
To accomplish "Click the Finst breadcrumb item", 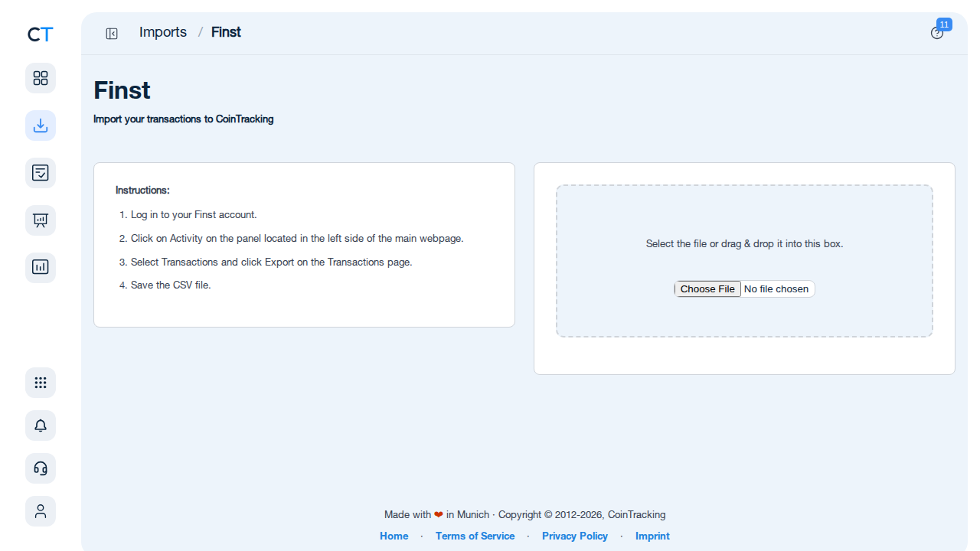I will (x=226, y=32).
